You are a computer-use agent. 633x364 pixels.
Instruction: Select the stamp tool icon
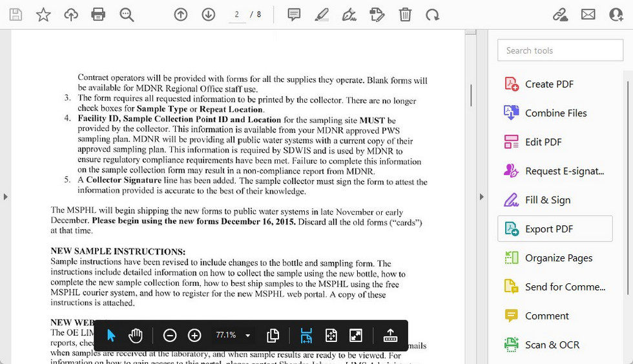[x=377, y=15]
